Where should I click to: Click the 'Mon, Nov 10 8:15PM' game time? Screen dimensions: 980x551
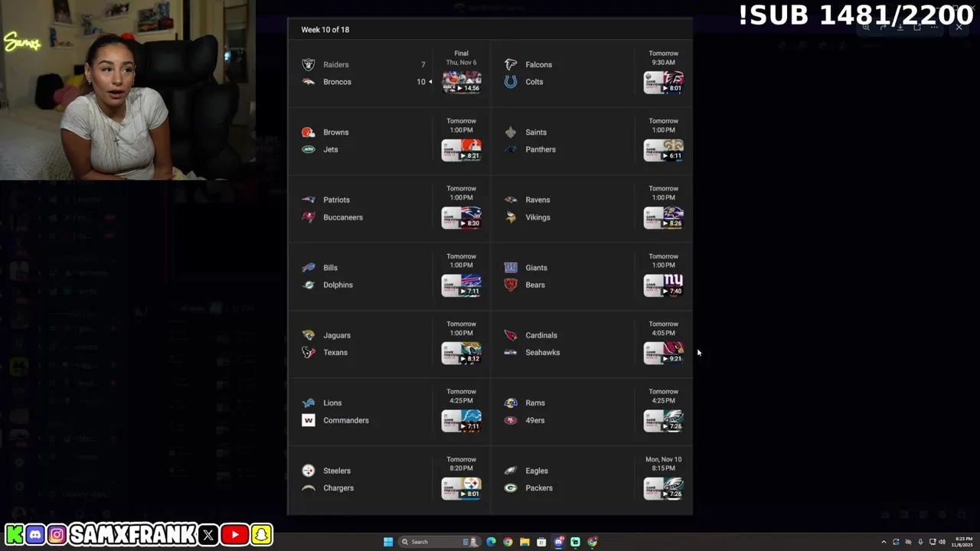click(x=664, y=464)
